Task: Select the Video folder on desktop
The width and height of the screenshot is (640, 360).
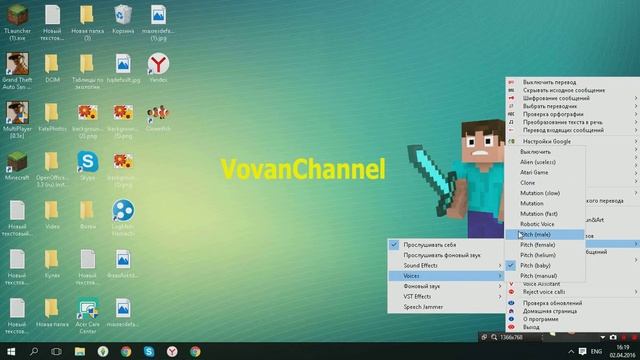Action: (x=52, y=215)
